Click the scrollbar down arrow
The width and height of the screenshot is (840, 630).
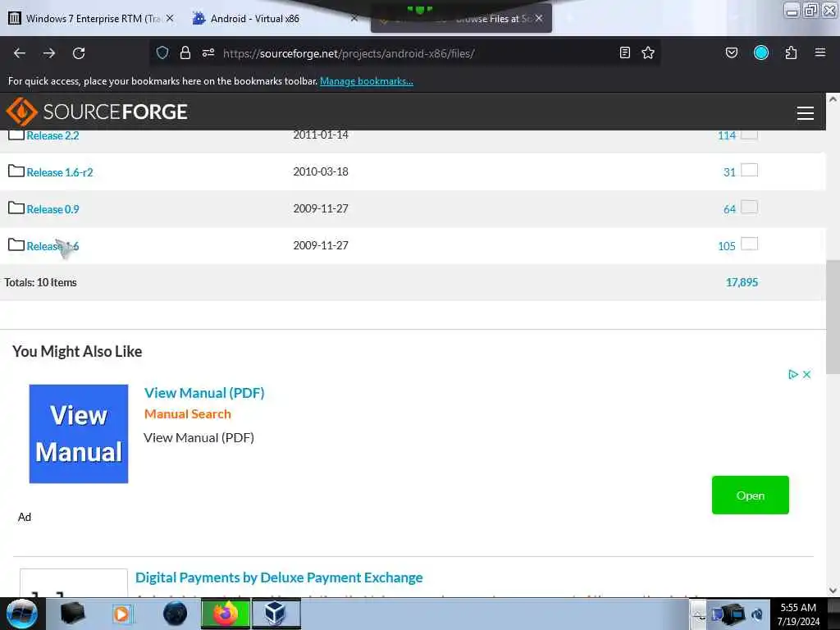point(833,591)
